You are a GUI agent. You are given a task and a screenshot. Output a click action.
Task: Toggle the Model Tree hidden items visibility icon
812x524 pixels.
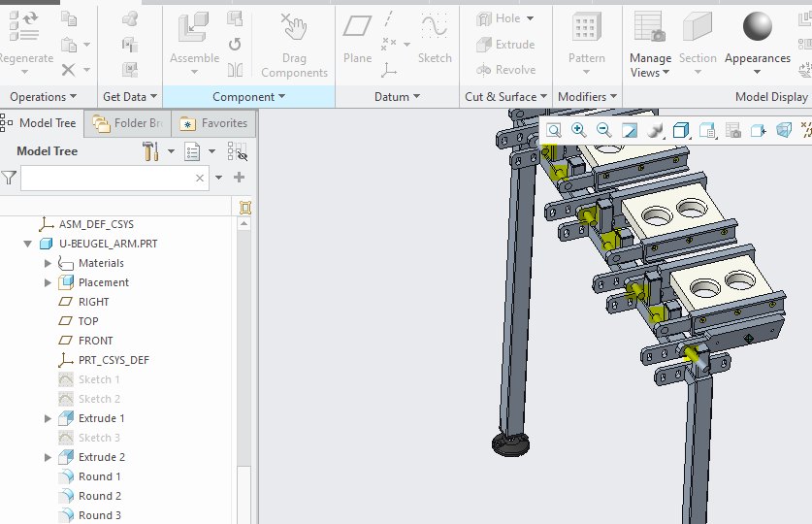[x=237, y=151]
